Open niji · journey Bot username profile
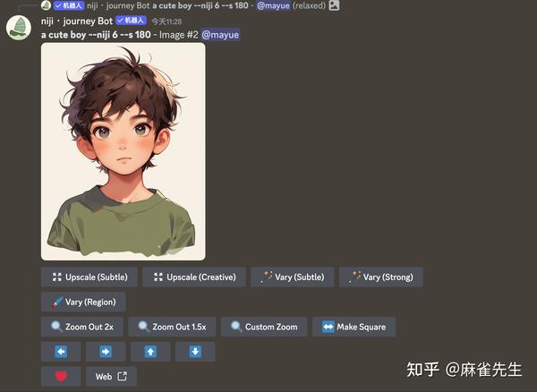The height and width of the screenshot is (392, 537). tap(77, 21)
